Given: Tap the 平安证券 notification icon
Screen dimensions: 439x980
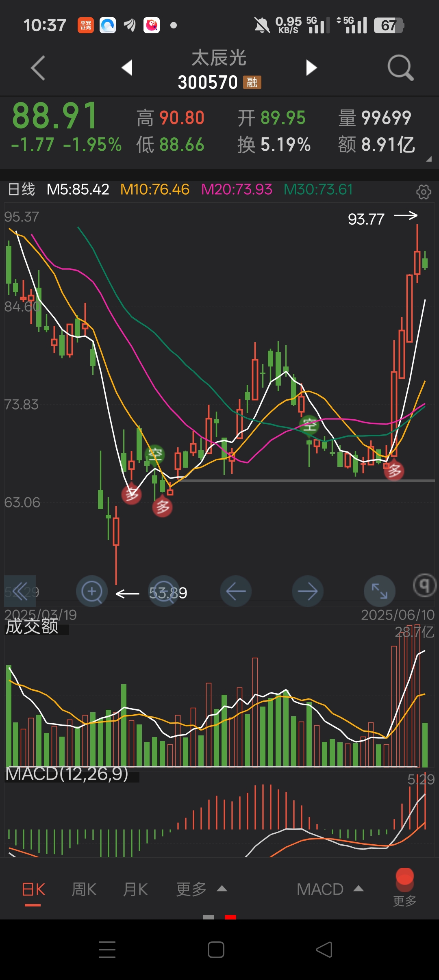Looking at the screenshot, I should pos(86,25).
